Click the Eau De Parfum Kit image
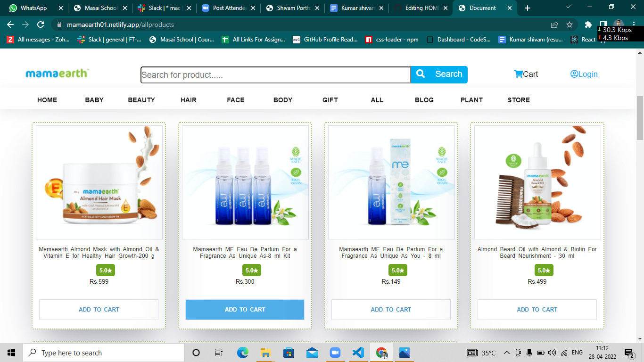This screenshot has height=362, width=644. 245,182
